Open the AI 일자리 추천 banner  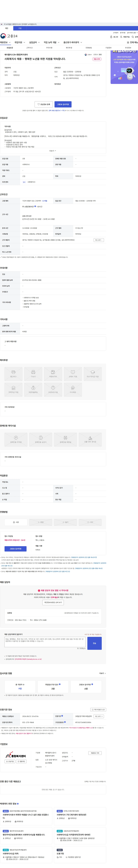[124, 67]
